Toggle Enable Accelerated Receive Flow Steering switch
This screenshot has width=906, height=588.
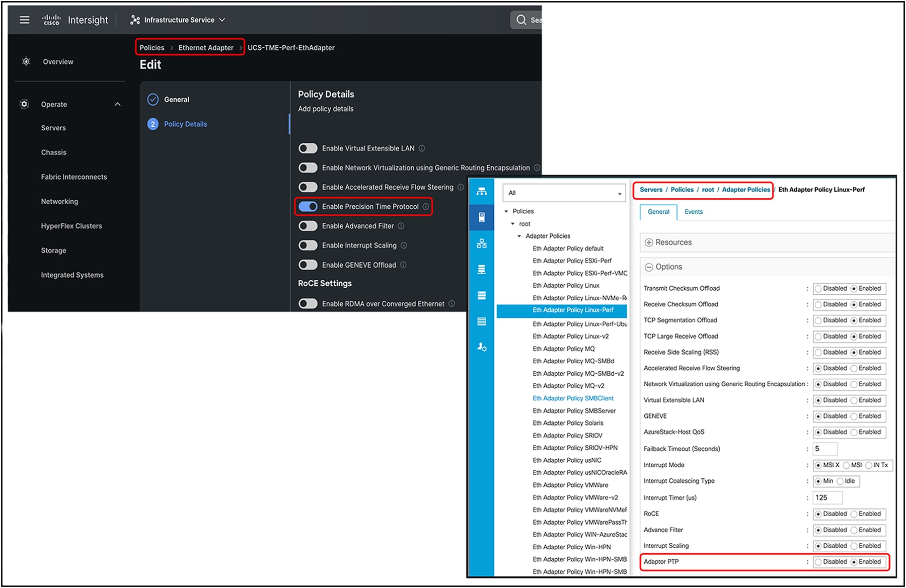(x=308, y=187)
